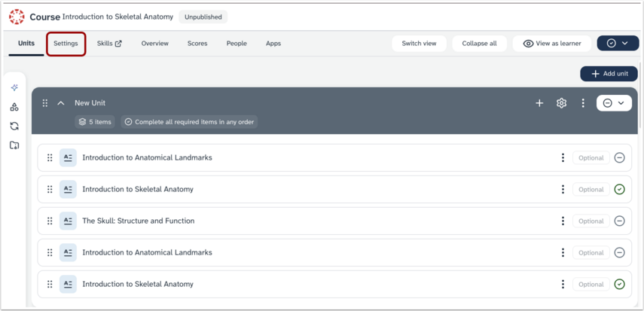
Task: Grab the New Unit drag handle
Action: [45, 103]
